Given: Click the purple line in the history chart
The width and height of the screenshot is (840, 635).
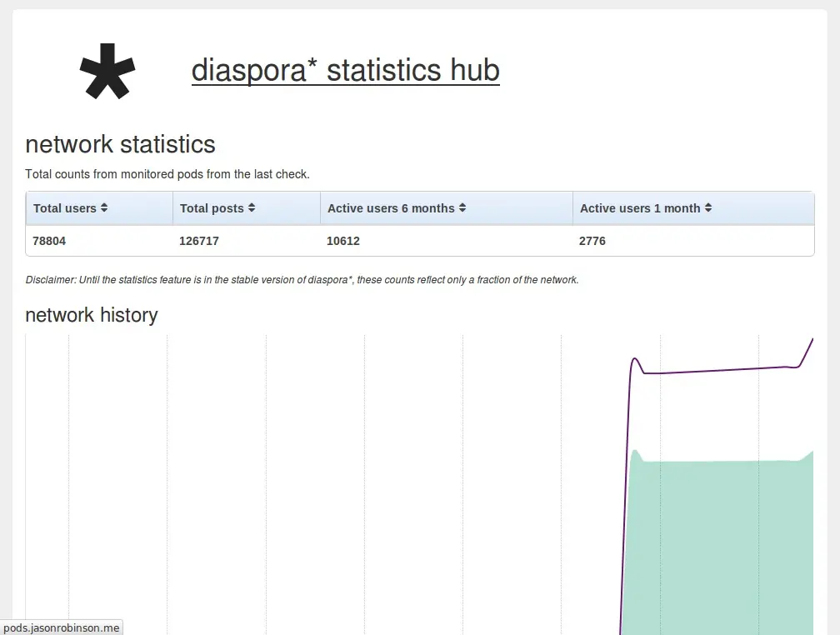Looking at the screenshot, I should click(x=717, y=370).
